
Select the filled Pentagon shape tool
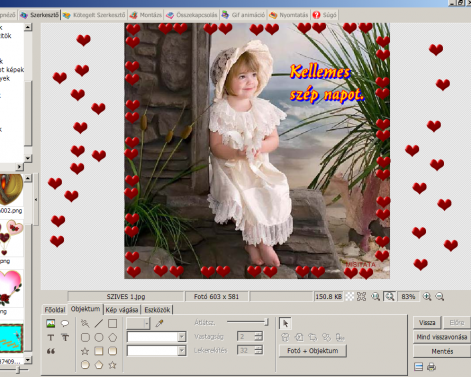99,365
